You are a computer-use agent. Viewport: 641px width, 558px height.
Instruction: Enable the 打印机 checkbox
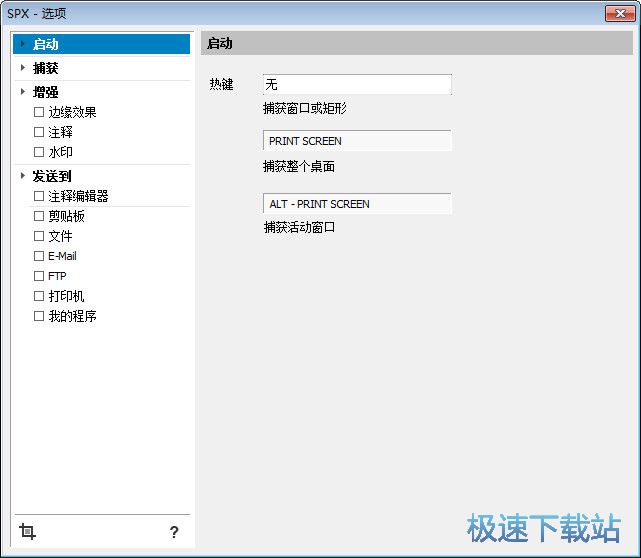(39, 296)
